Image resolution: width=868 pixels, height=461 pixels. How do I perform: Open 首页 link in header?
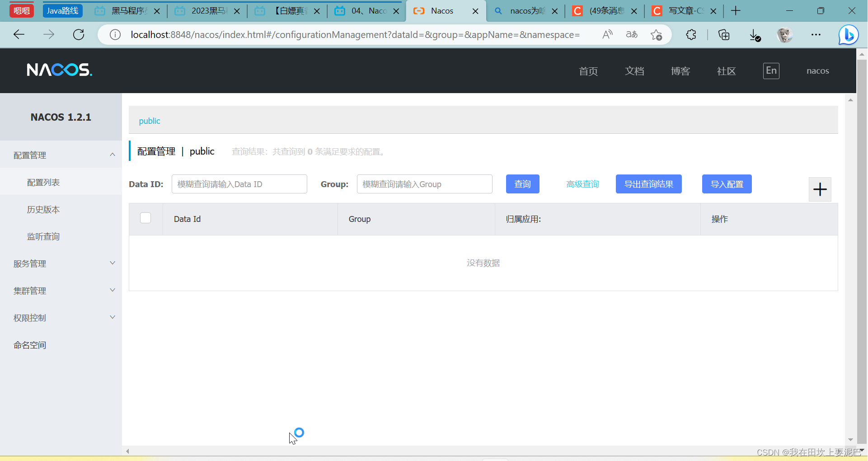coord(588,71)
